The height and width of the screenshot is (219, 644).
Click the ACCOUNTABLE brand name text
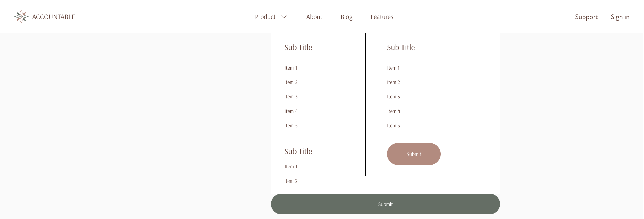53,17
